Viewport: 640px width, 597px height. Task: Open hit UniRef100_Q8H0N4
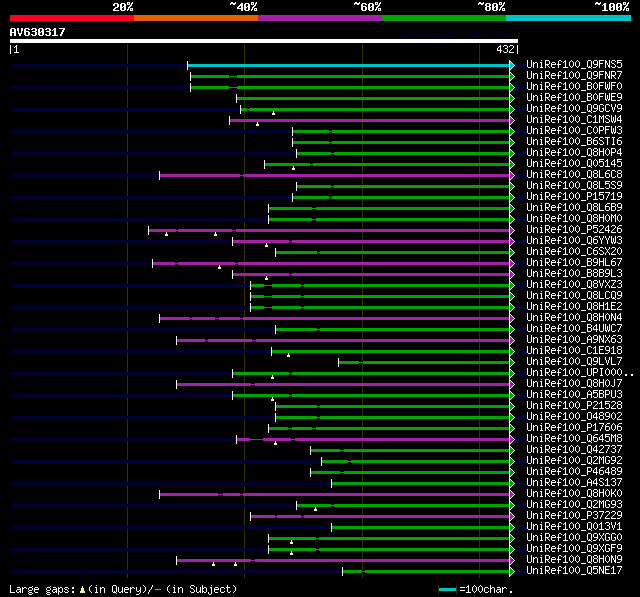[574, 318]
